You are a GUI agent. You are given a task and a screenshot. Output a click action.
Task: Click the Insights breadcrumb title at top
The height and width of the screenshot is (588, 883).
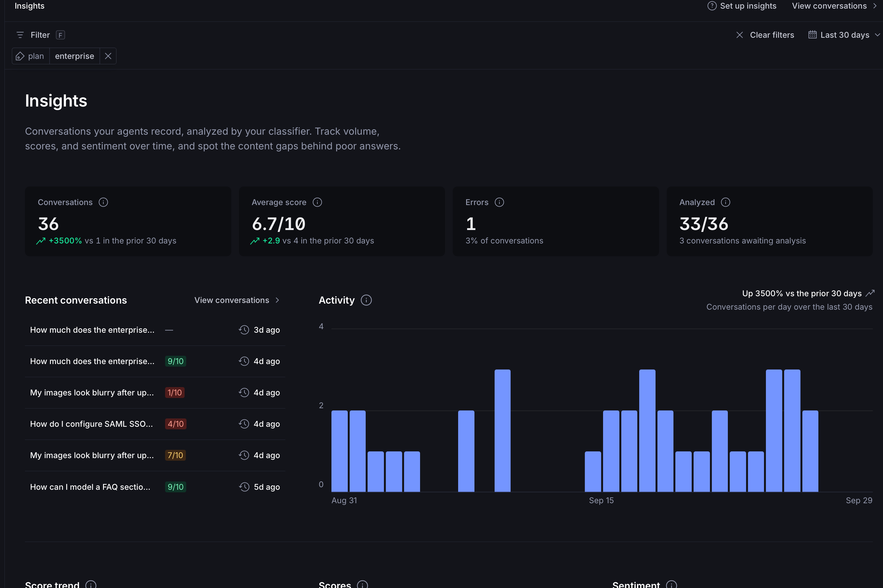(30, 6)
